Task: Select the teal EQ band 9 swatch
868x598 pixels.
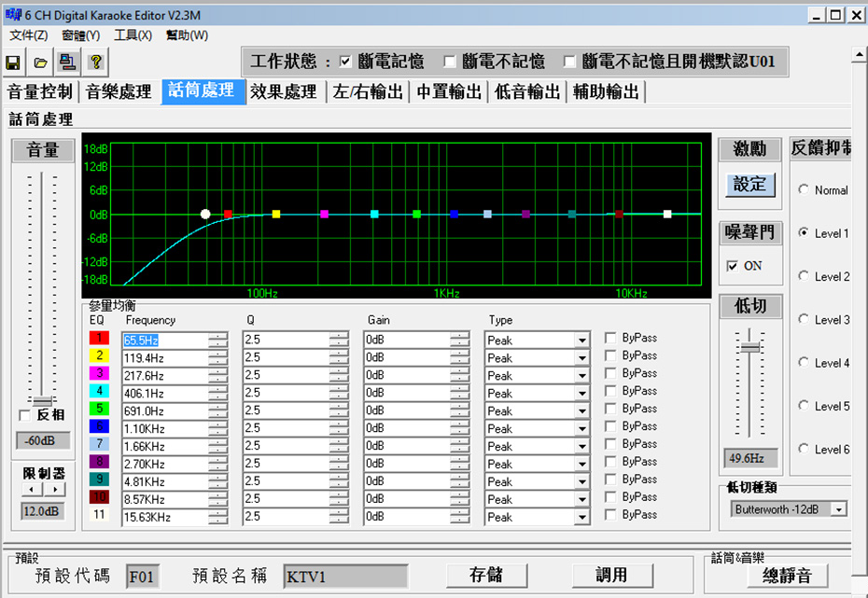Action: (x=99, y=480)
